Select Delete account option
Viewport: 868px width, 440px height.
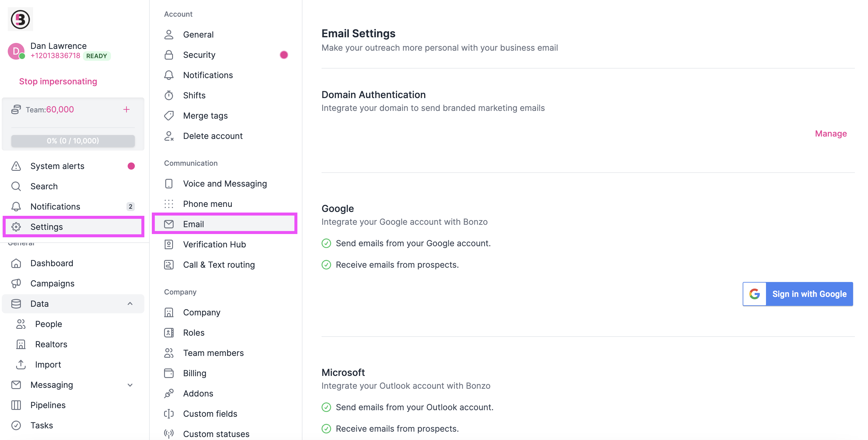(x=213, y=136)
